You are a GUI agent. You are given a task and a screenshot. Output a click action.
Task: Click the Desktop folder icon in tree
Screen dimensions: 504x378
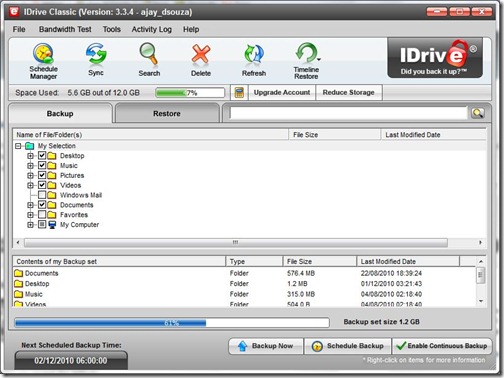[x=52, y=156]
